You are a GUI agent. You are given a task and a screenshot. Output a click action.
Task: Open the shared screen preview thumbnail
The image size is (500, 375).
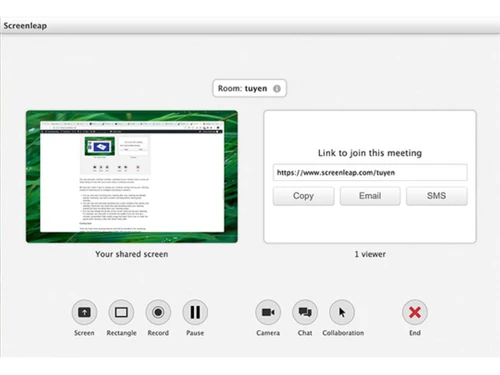point(132,177)
